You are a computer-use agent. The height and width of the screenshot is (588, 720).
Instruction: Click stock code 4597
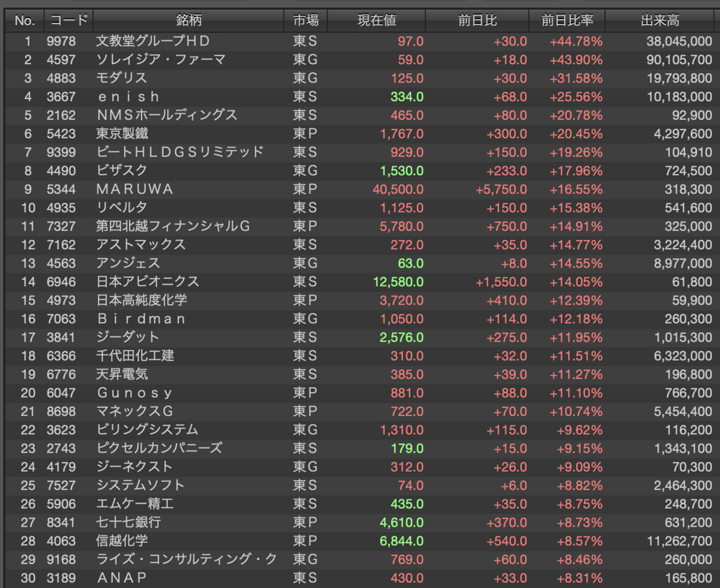61,60
